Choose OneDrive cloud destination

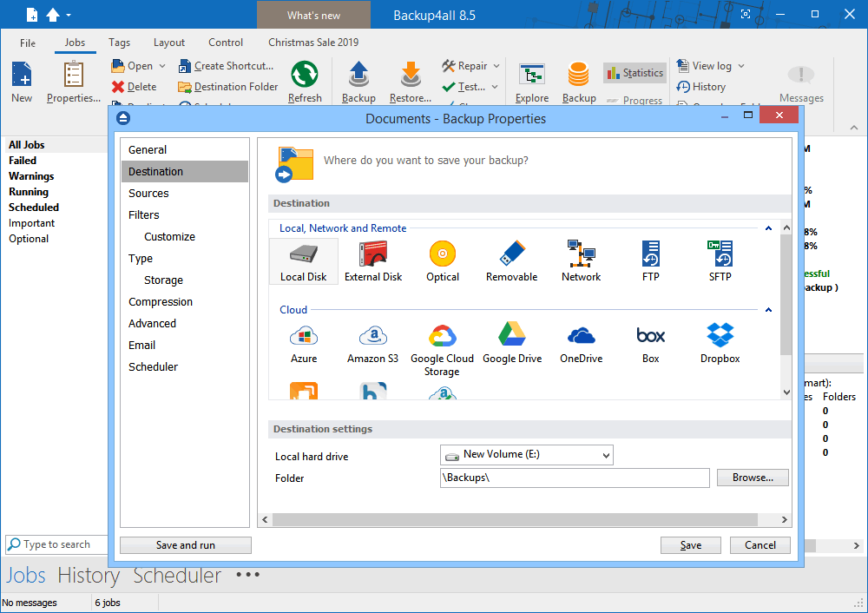[x=581, y=344]
